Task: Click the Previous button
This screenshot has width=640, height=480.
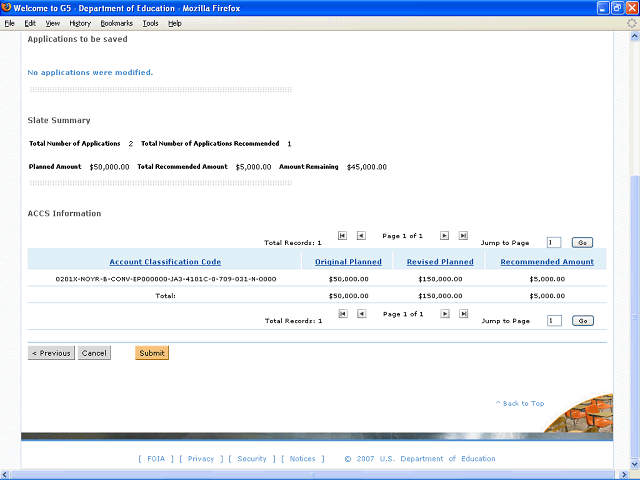Action: point(51,353)
